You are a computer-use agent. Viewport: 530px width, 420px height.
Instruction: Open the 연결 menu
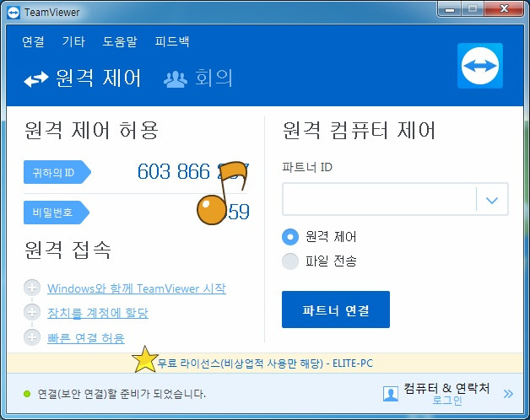tap(33, 41)
